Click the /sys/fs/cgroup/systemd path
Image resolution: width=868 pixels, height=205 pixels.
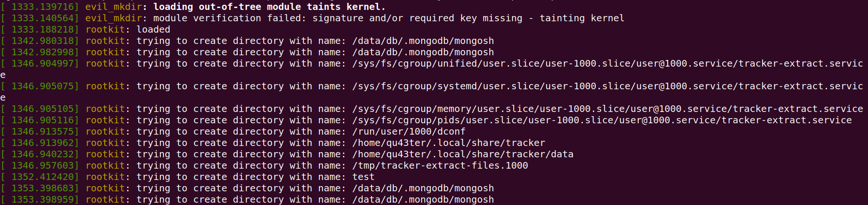(x=607, y=86)
